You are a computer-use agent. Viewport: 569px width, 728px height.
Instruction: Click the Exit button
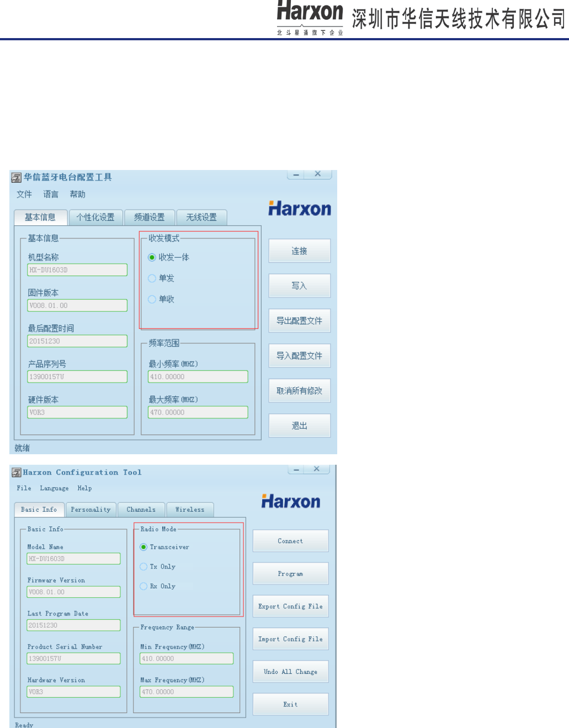pyautogui.click(x=291, y=704)
